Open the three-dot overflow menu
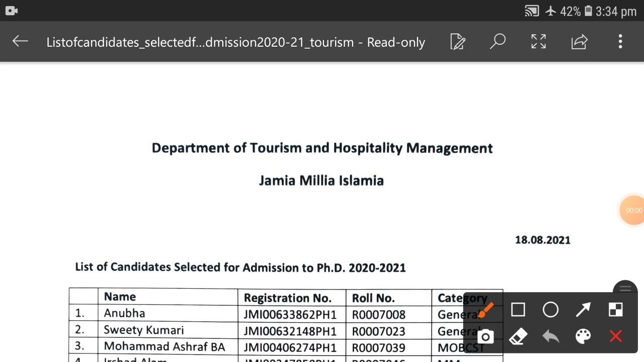Image resolution: width=644 pixels, height=362 pixels. [x=620, y=42]
